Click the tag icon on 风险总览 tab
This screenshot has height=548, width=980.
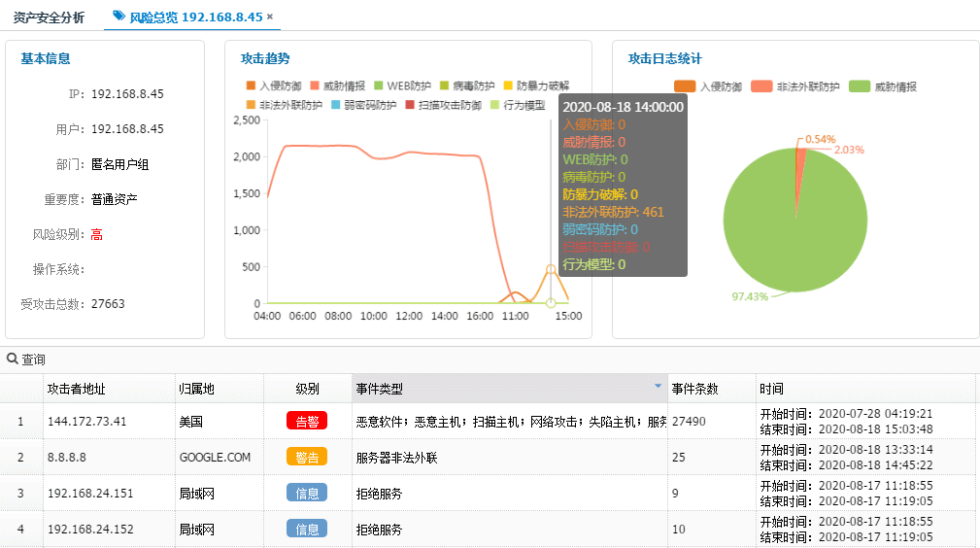[118, 17]
